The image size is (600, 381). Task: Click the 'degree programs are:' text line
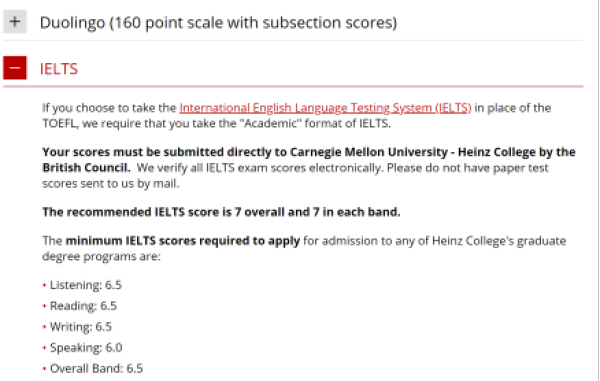(x=101, y=257)
